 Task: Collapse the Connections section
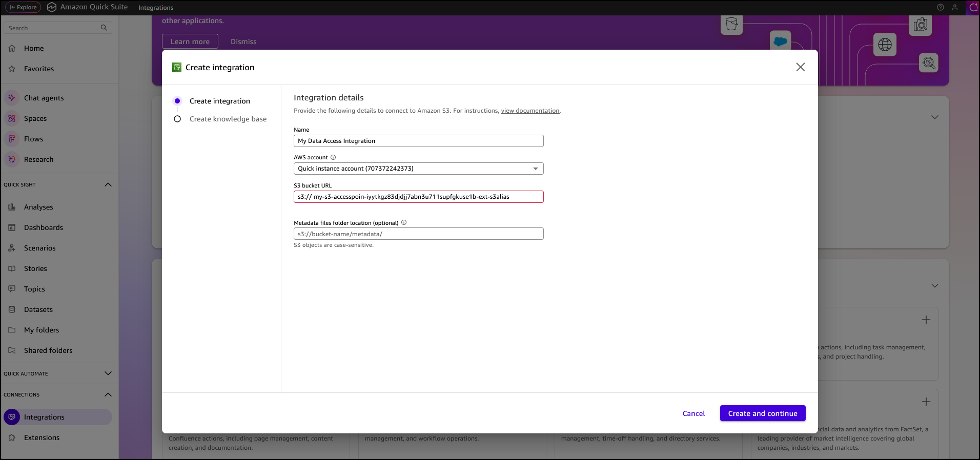point(108,394)
